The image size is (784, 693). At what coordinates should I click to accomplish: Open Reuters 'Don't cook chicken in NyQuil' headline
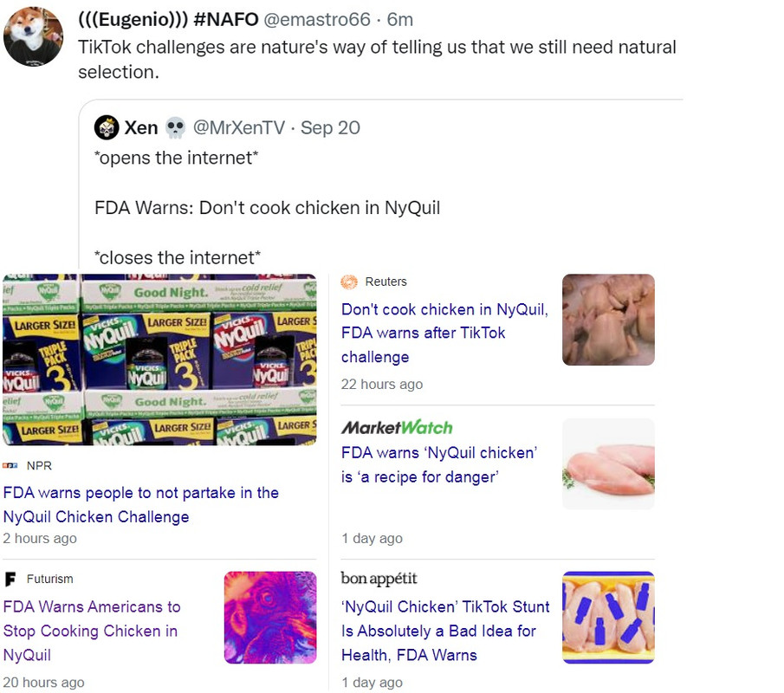coord(445,333)
